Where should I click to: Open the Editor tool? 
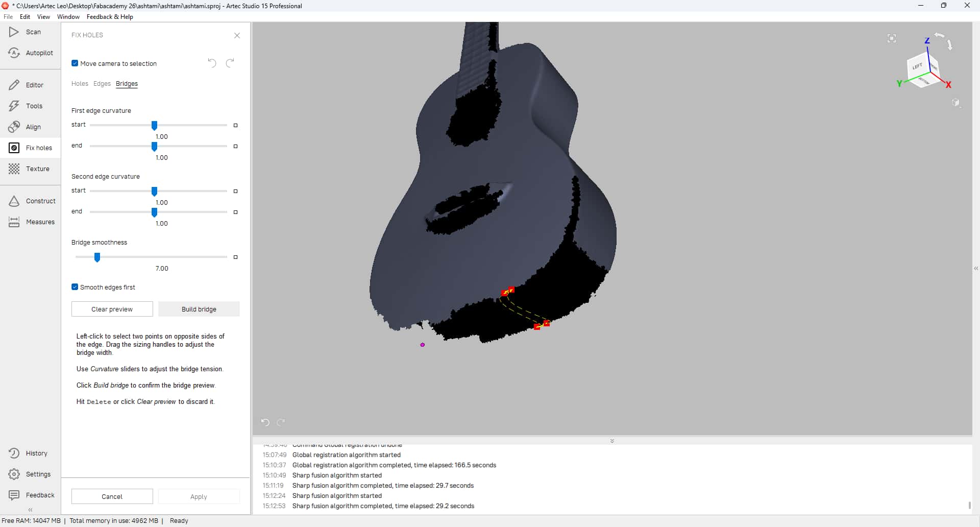point(30,85)
